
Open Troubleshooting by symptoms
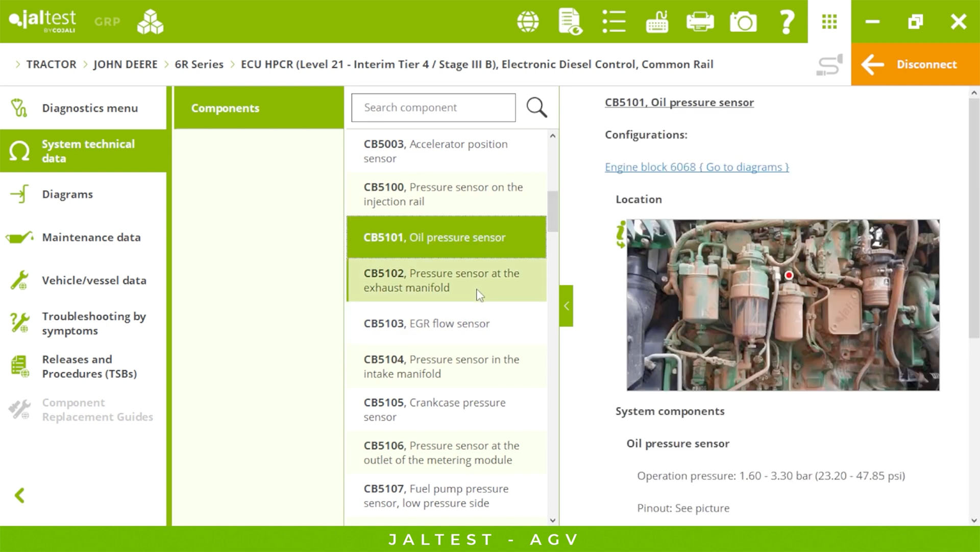93,323
